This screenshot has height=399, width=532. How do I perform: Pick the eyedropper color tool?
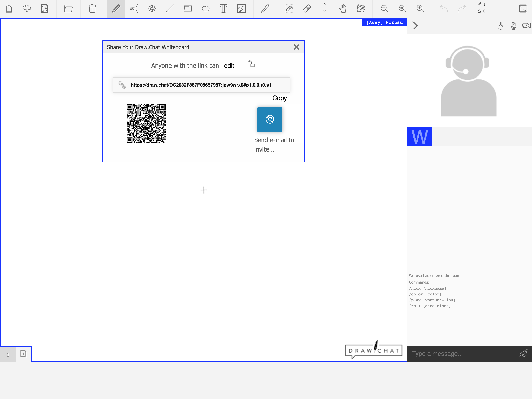coord(265,9)
